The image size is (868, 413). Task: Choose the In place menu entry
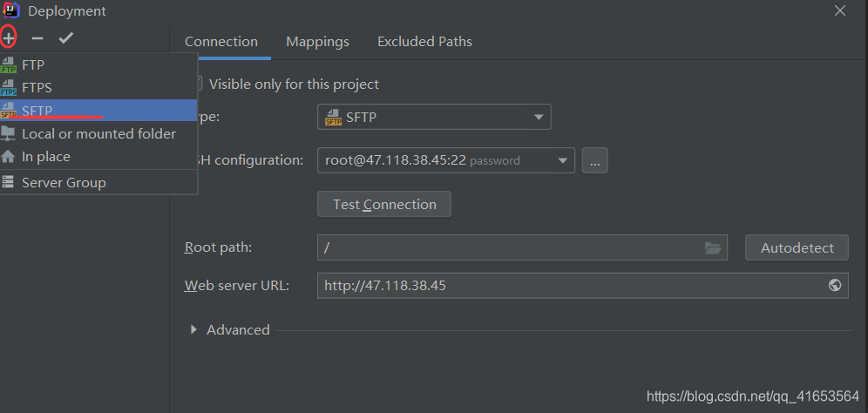pyautogui.click(x=98, y=157)
